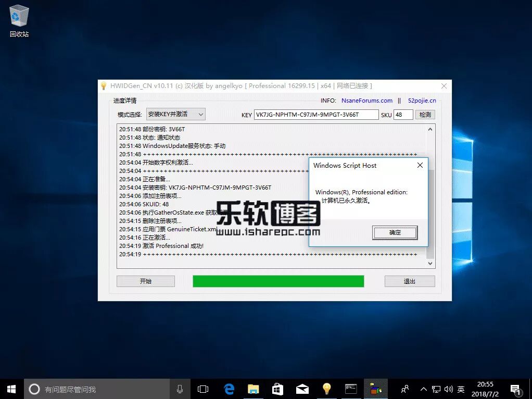The height and width of the screenshot is (399, 532).
Task: Select the HWIDGen lightbulb taskbar icon
Action: 326,389
